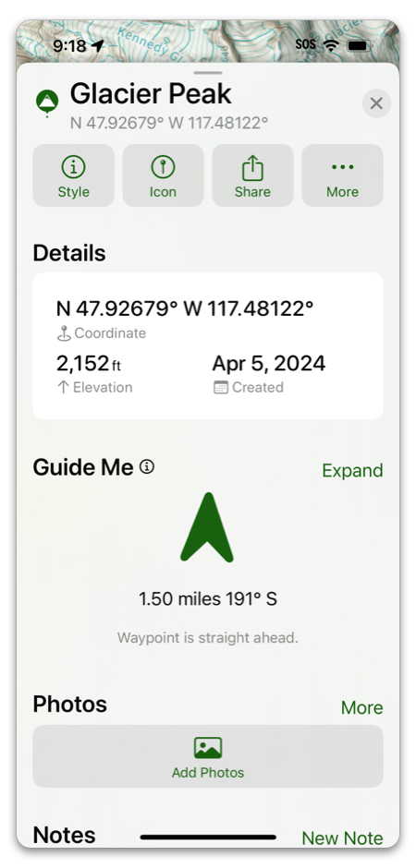Image resolution: width=416 pixels, height=868 pixels.
Task: Tap the location arrow in status bar
Action: click(98, 45)
